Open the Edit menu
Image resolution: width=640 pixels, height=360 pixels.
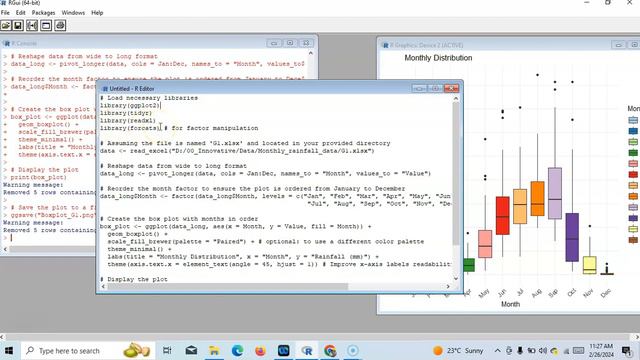point(20,13)
